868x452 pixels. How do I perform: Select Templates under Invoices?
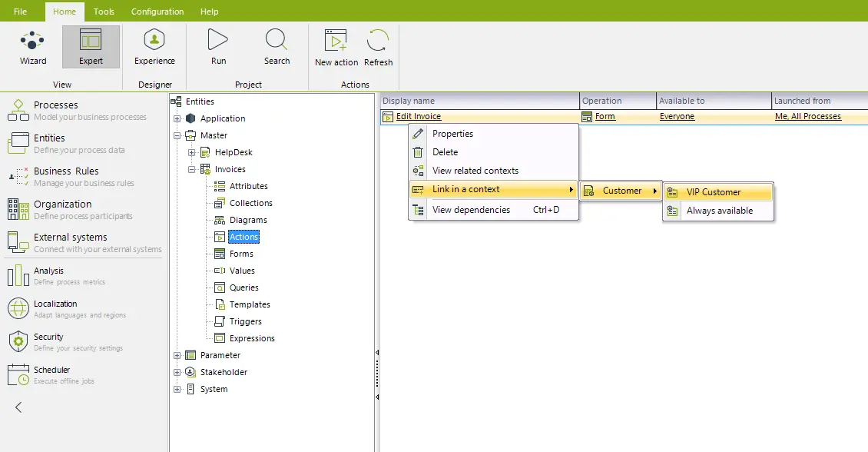tap(250, 304)
